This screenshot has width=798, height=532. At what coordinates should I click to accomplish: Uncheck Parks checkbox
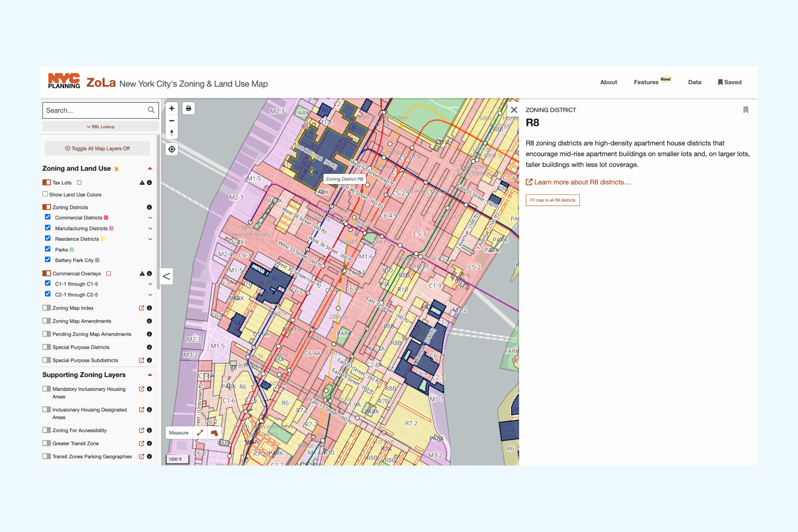tap(48, 249)
